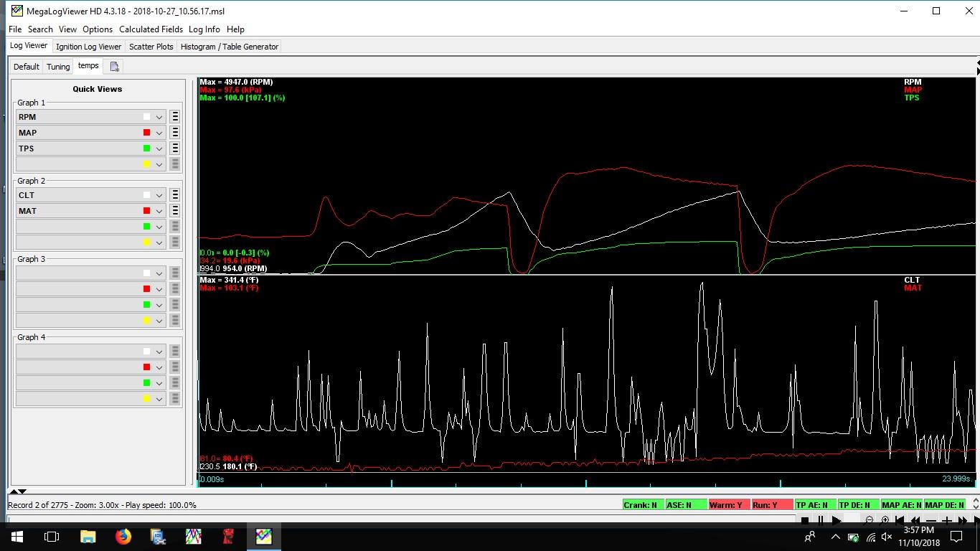Open the Options menu
Image resolution: width=980 pixels, height=551 pixels.
[98, 29]
